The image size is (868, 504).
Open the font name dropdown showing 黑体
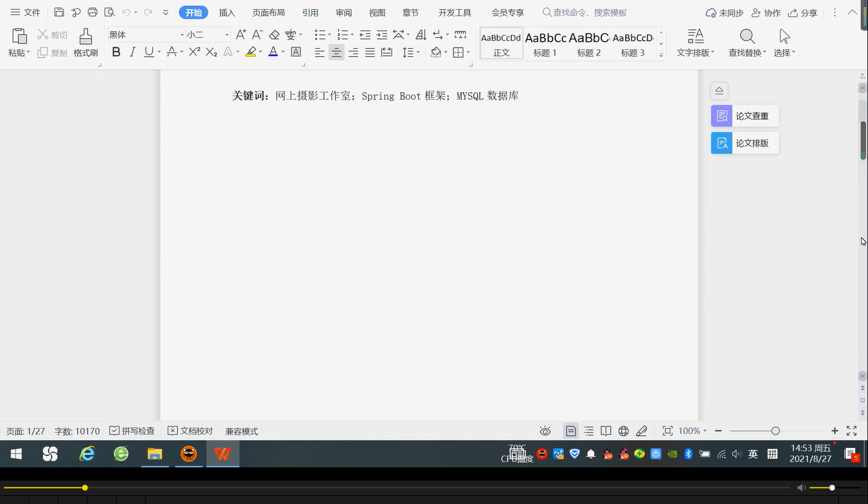(x=182, y=34)
